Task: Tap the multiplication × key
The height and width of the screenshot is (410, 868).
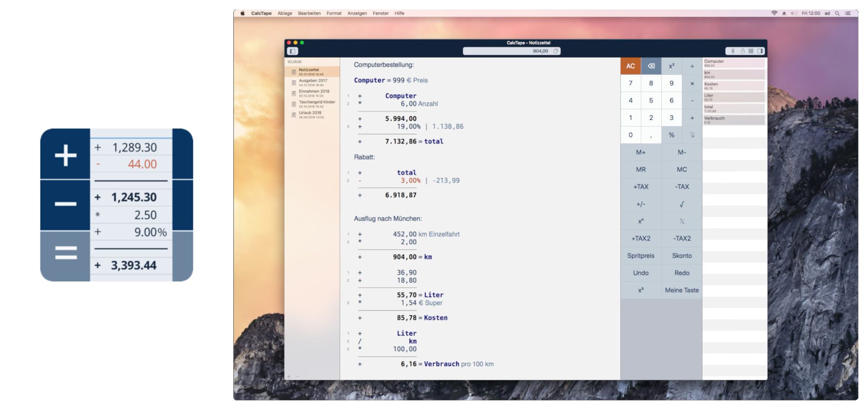Action: tap(692, 83)
